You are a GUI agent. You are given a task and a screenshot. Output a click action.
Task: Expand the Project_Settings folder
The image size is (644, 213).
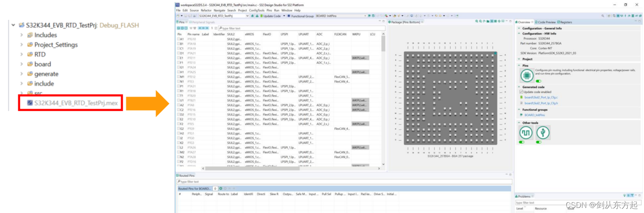21,45
